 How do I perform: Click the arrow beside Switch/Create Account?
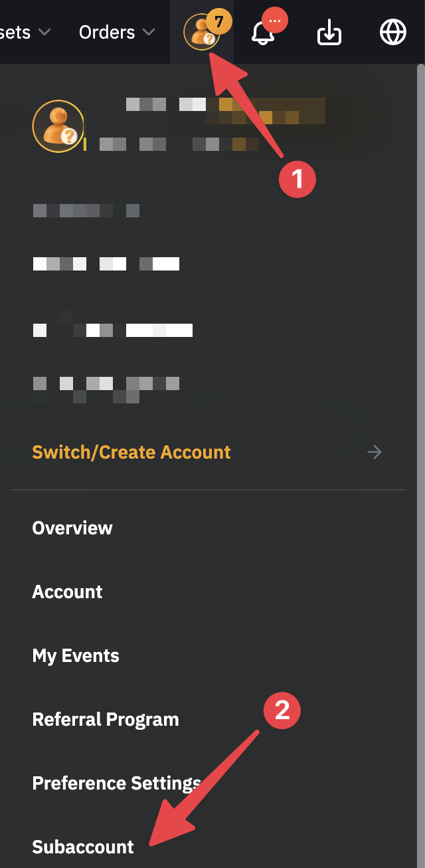pos(375,453)
